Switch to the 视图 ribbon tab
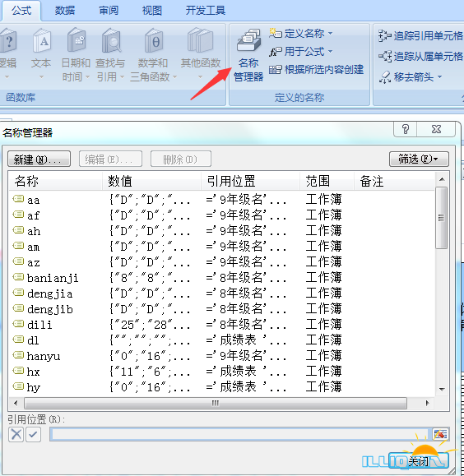This screenshot has width=464, height=476. pos(152,11)
